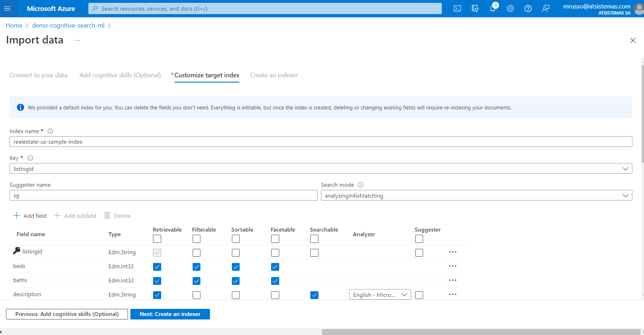Click the Key info icon
This screenshot has width=644, height=335.
30,158
